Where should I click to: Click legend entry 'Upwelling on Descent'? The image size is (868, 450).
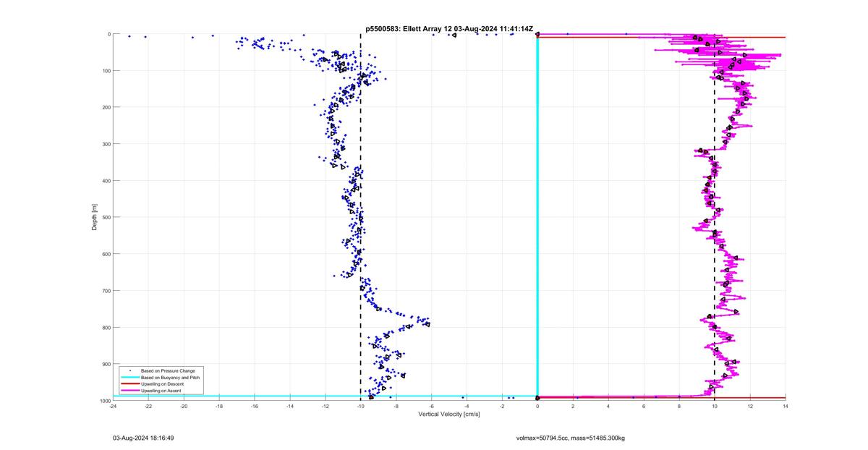tap(163, 384)
